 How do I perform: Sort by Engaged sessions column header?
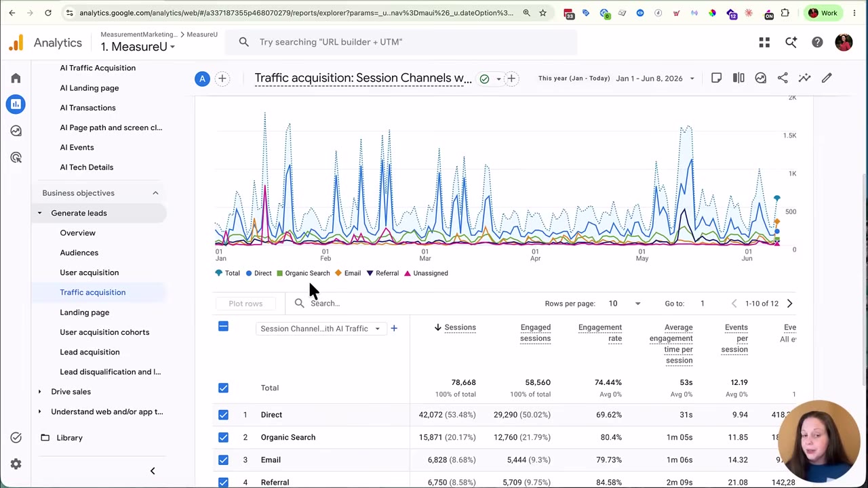535,333
